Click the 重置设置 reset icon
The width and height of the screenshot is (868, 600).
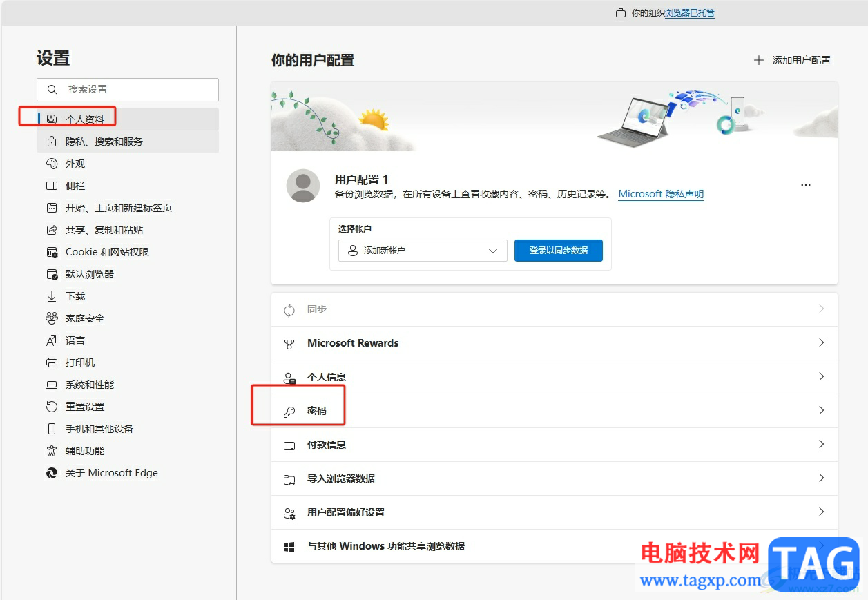(x=52, y=407)
